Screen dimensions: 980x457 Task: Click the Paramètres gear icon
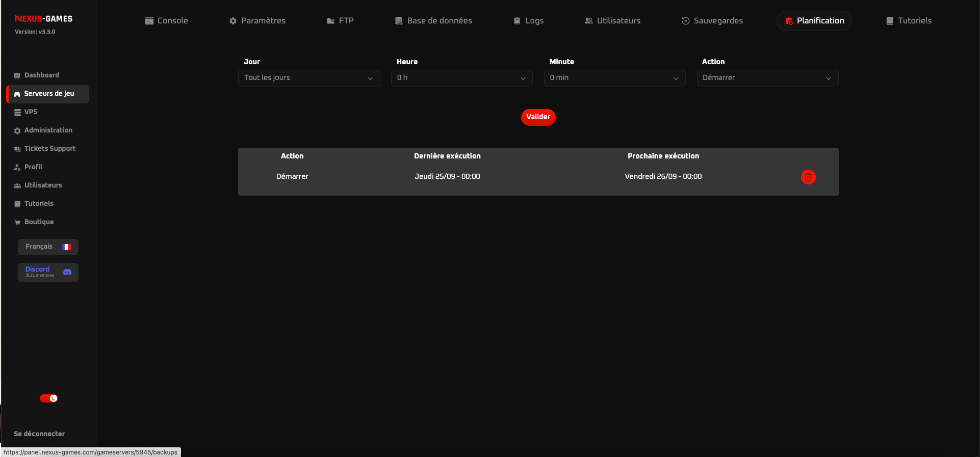(233, 21)
